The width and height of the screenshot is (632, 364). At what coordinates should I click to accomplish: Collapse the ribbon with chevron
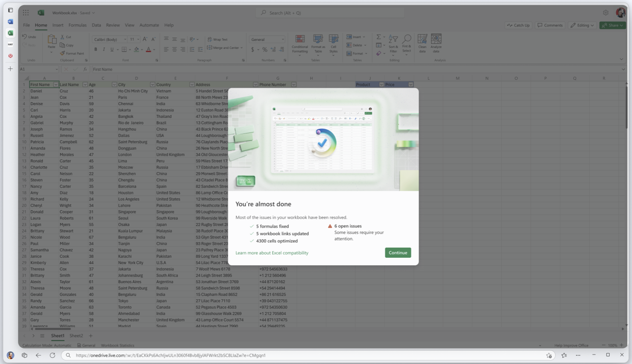click(621, 59)
